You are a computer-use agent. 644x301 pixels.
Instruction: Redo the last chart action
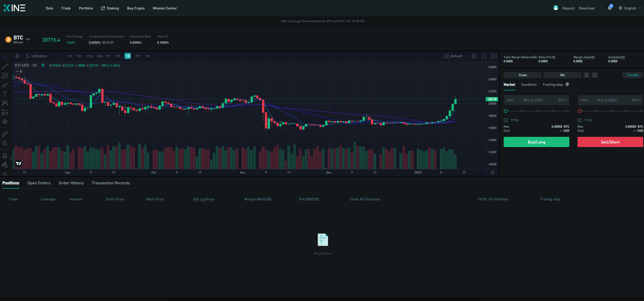click(x=61, y=56)
